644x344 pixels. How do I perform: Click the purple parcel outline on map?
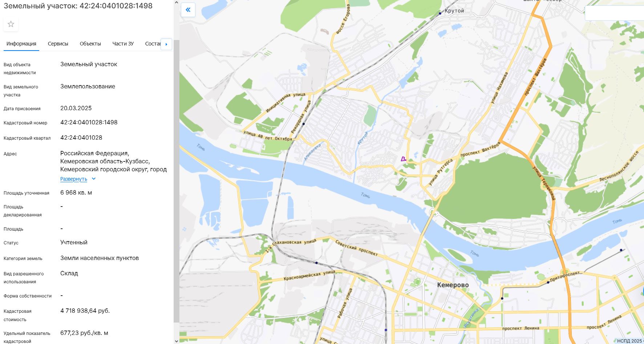tap(403, 159)
